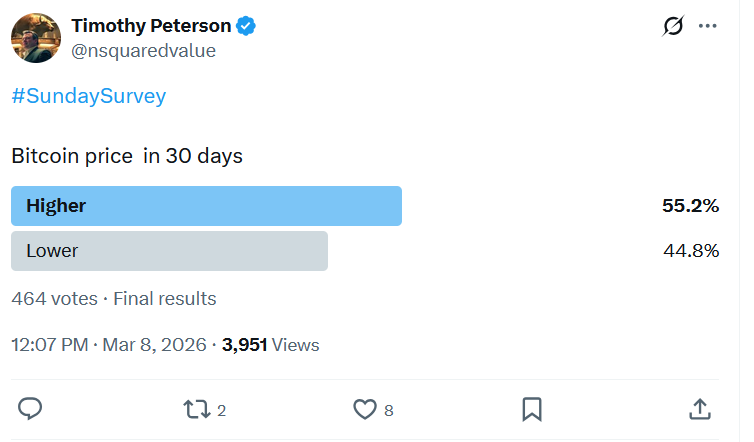Click the 3,951 Views count

pyautogui.click(x=270, y=345)
